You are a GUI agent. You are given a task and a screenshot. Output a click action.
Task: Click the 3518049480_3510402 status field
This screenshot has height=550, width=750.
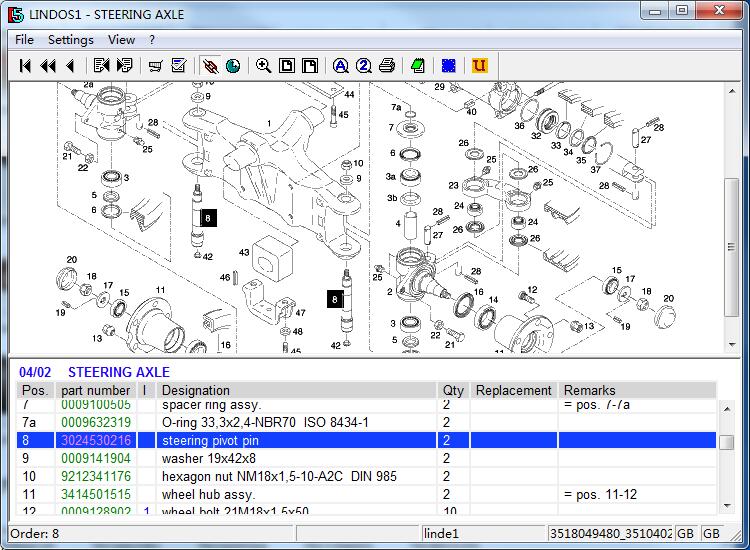pyautogui.click(x=611, y=533)
